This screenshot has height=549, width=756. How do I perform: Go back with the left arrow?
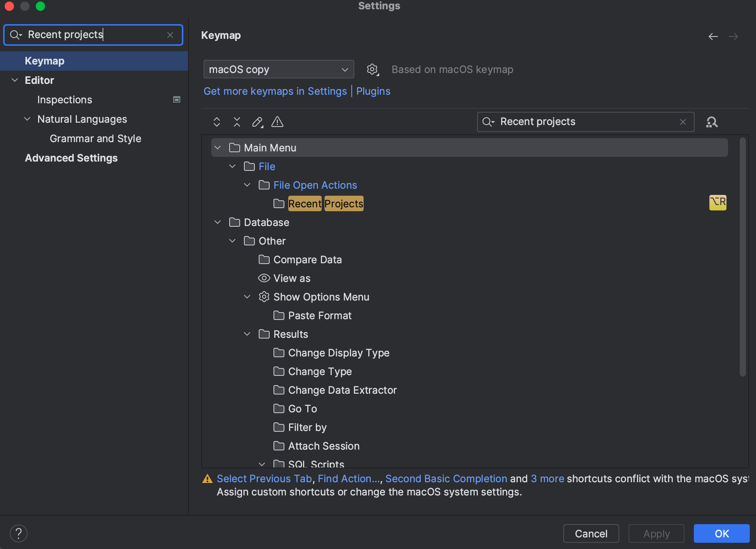[713, 36]
